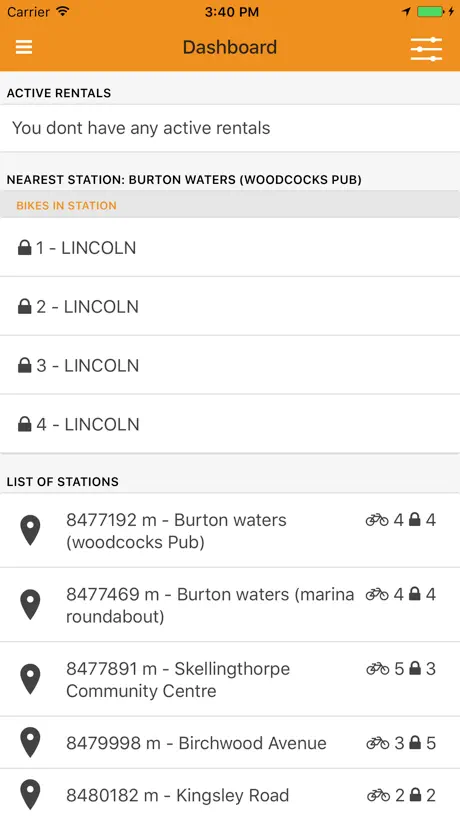
Task: Open the Burton waters (marina roundabout) station
Action: 230,605
